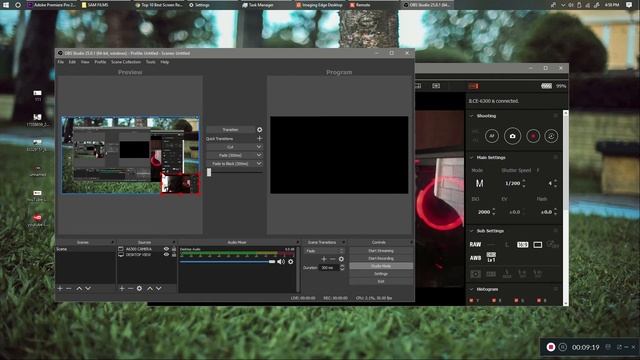Click Start Streaming button
This screenshot has height=360, width=640.
coord(381,251)
